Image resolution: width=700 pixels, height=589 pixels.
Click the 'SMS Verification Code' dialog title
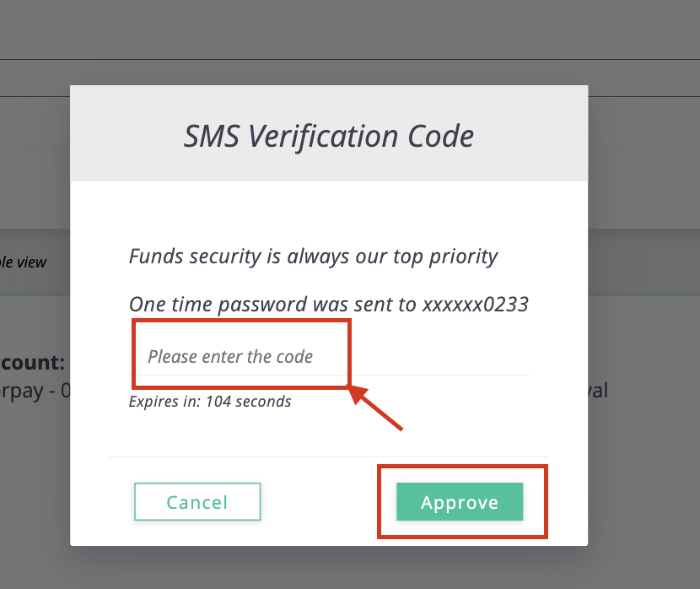329,136
